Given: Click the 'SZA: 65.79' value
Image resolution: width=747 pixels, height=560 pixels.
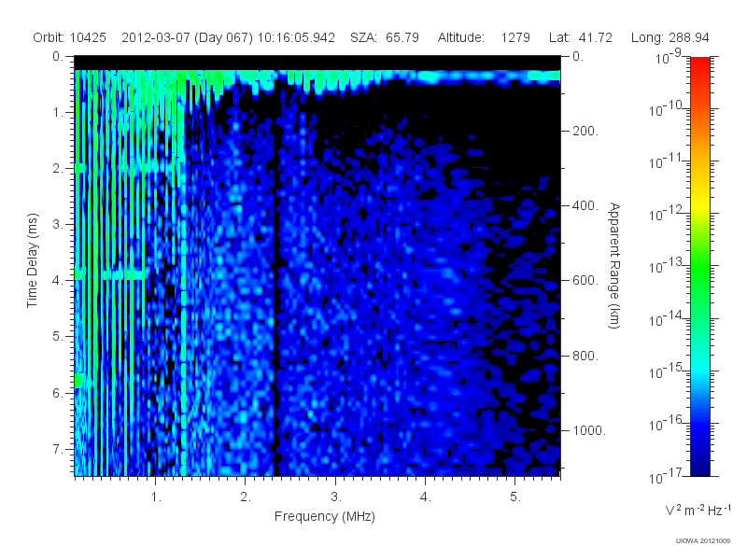Looking at the screenshot, I should pyautogui.click(x=385, y=37).
